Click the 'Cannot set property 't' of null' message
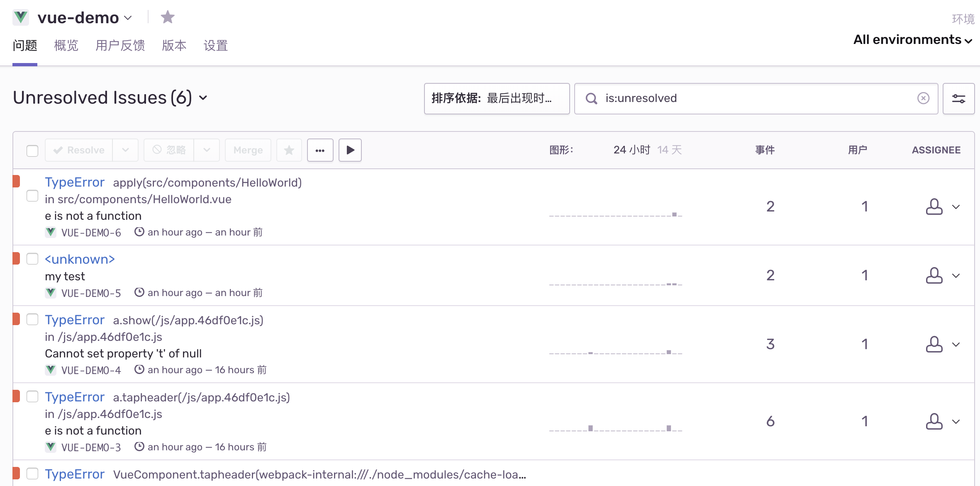 (123, 353)
